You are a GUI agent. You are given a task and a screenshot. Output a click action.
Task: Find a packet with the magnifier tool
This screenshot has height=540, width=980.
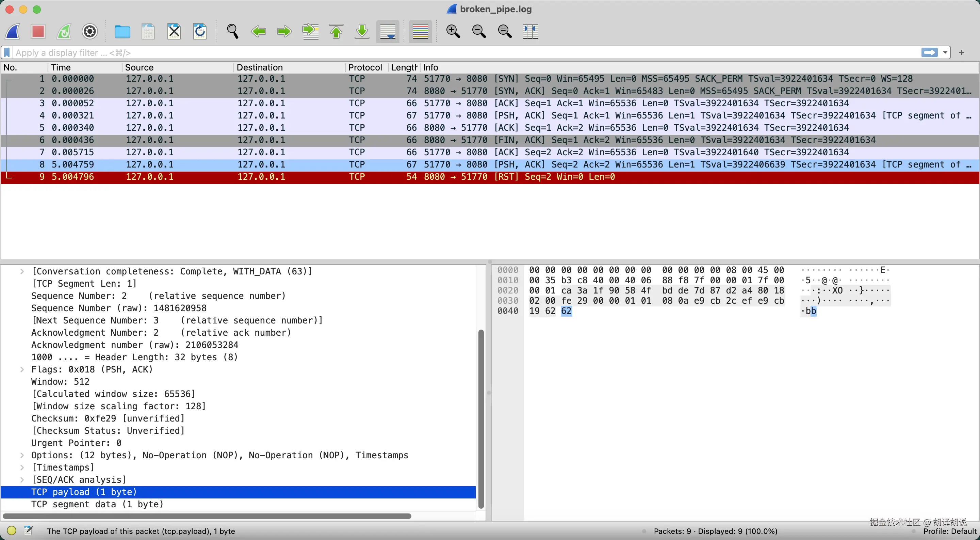pyautogui.click(x=233, y=31)
